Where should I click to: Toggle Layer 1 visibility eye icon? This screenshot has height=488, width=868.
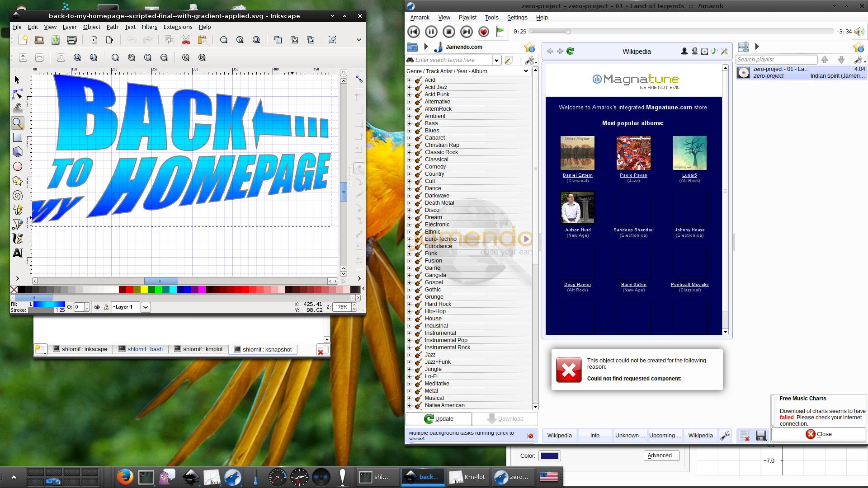97,307
